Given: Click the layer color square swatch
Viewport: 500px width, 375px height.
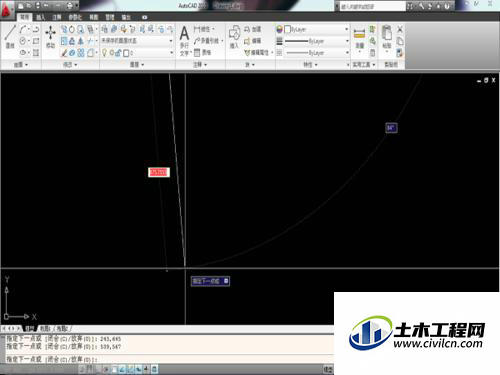Looking at the screenshot, I should (x=126, y=53).
